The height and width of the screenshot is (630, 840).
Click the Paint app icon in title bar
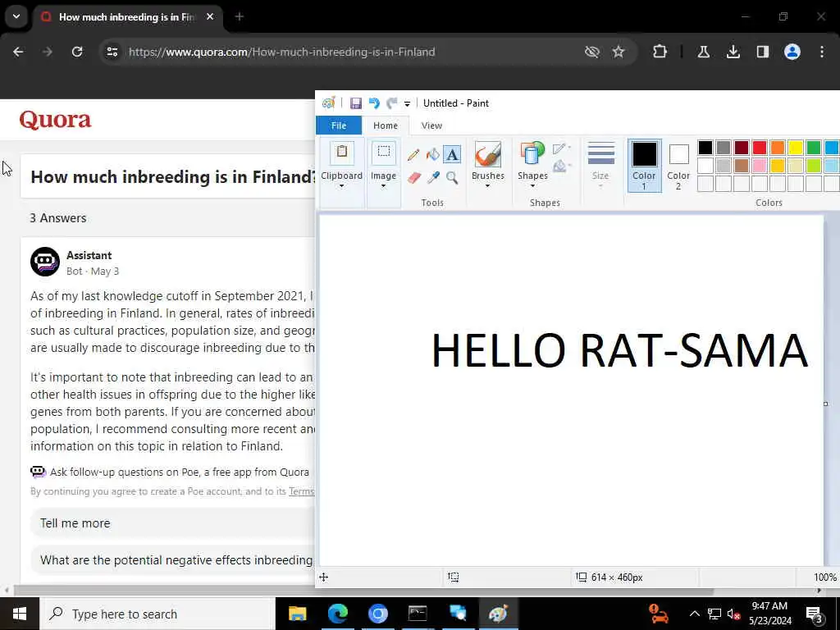(x=328, y=103)
